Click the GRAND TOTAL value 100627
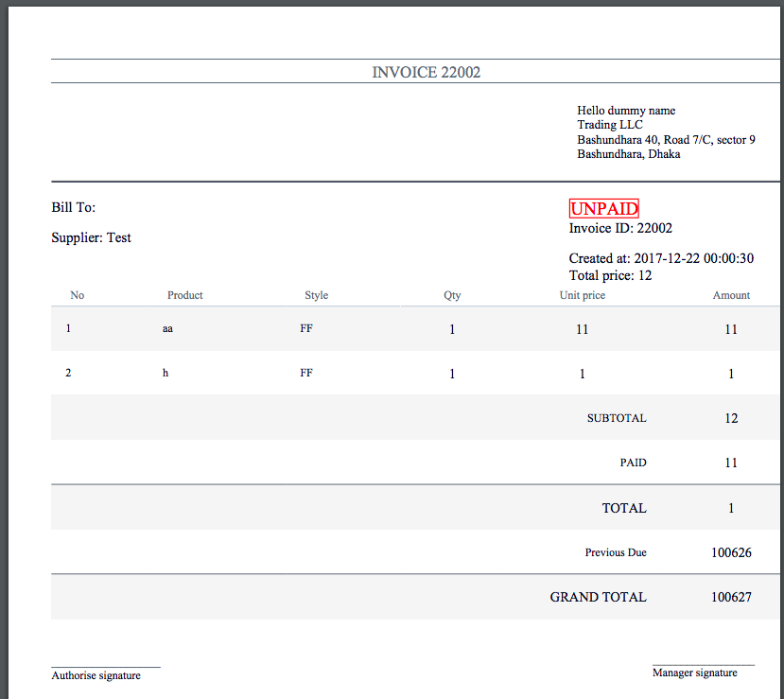 pyautogui.click(x=731, y=597)
